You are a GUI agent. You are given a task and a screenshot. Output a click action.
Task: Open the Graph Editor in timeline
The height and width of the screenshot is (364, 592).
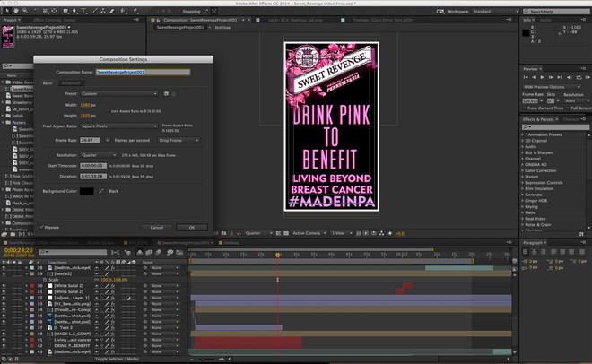(x=179, y=252)
